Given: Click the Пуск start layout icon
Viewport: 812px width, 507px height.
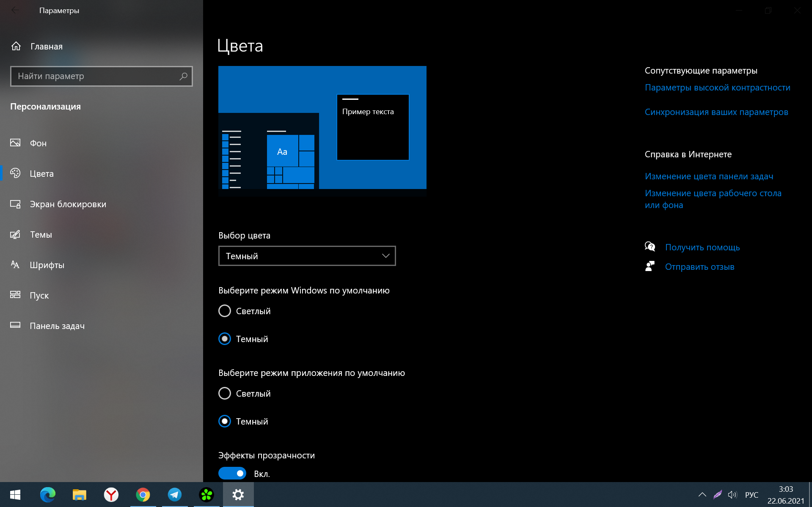Looking at the screenshot, I should click(x=15, y=295).
